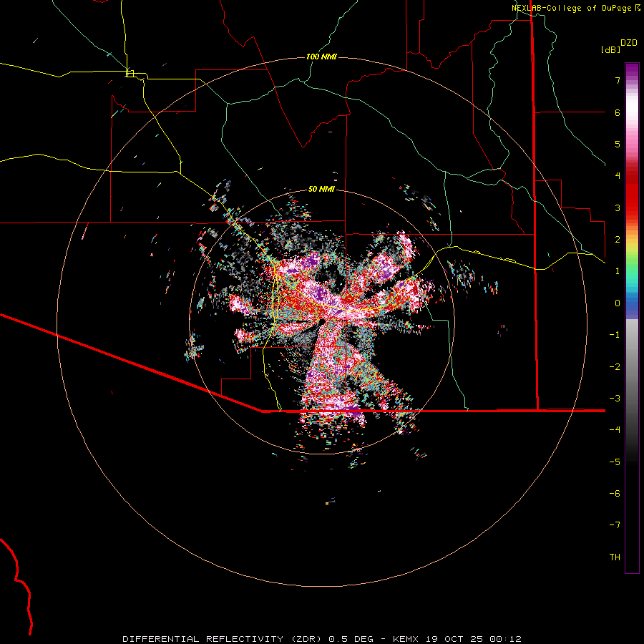644x644 pixels.
Task: Click the -5 value on color scale
Action: coord(615,462)
